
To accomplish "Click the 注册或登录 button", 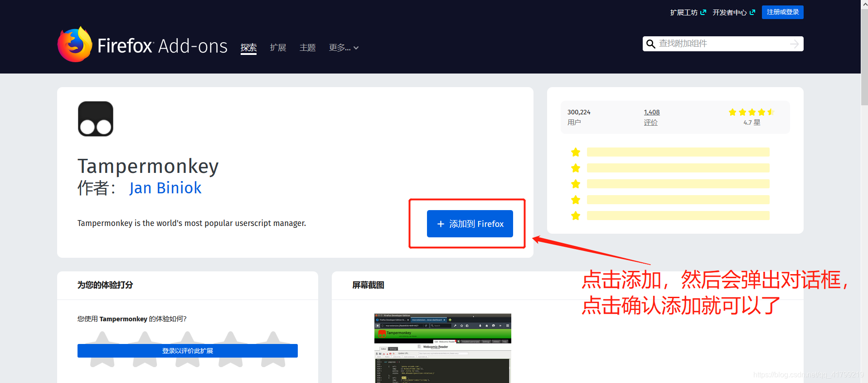I will tap(782, 12).
